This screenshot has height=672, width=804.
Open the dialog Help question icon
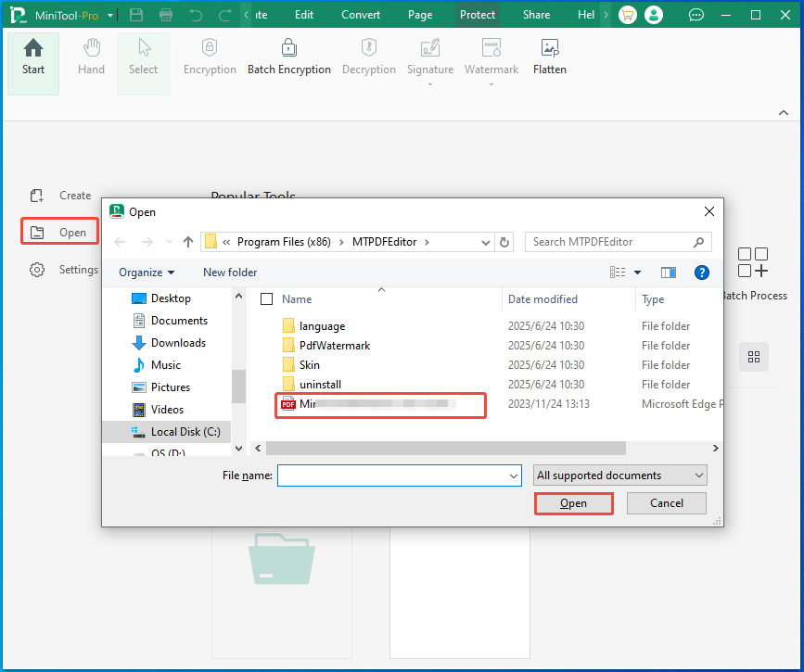[x=701, y=273]
